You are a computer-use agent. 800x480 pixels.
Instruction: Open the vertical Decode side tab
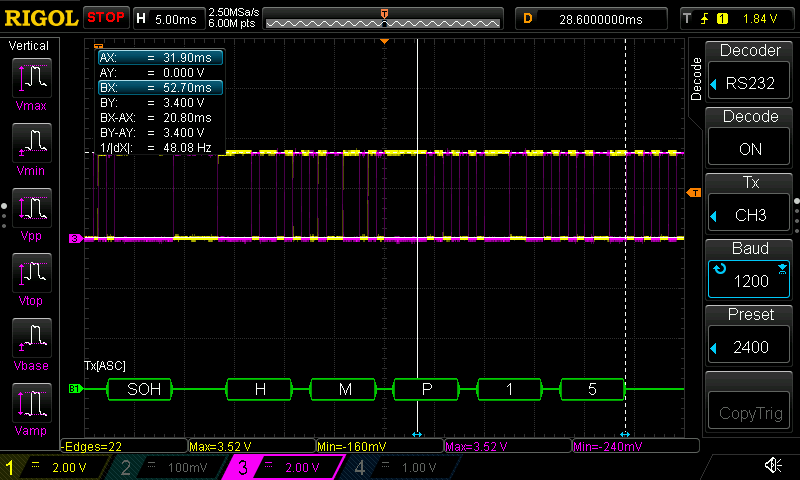(x=696, y=80)
